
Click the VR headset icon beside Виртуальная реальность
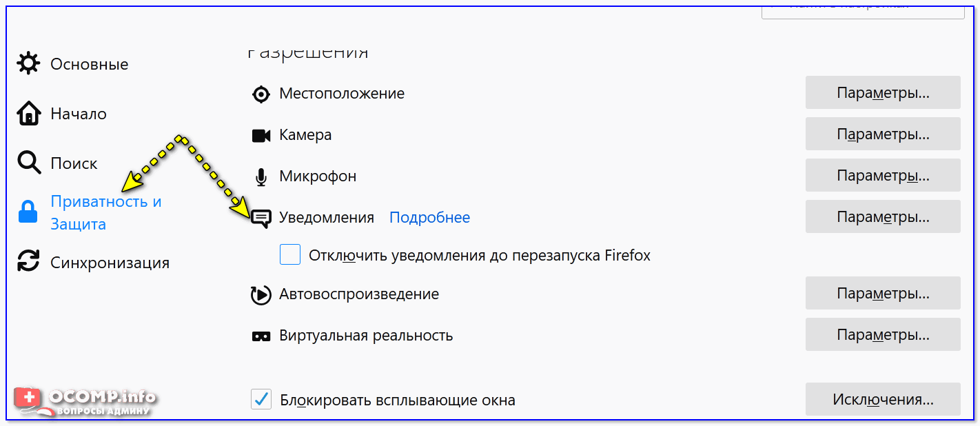(x=261, y=337)
